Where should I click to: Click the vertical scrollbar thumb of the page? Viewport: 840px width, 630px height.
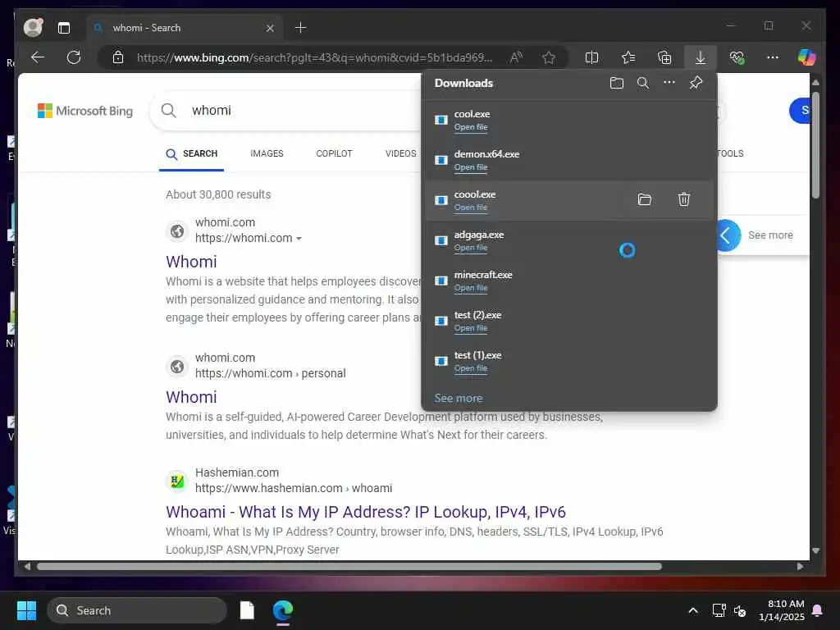pyautogui.click(x=815, y=144)
